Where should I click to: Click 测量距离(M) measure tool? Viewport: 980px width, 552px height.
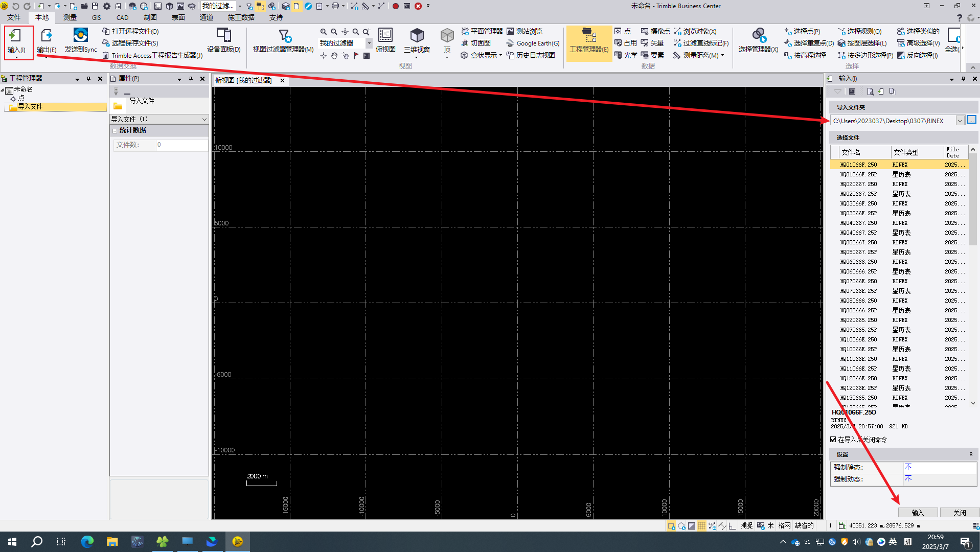pyautogui.click(x=698, y=55)
